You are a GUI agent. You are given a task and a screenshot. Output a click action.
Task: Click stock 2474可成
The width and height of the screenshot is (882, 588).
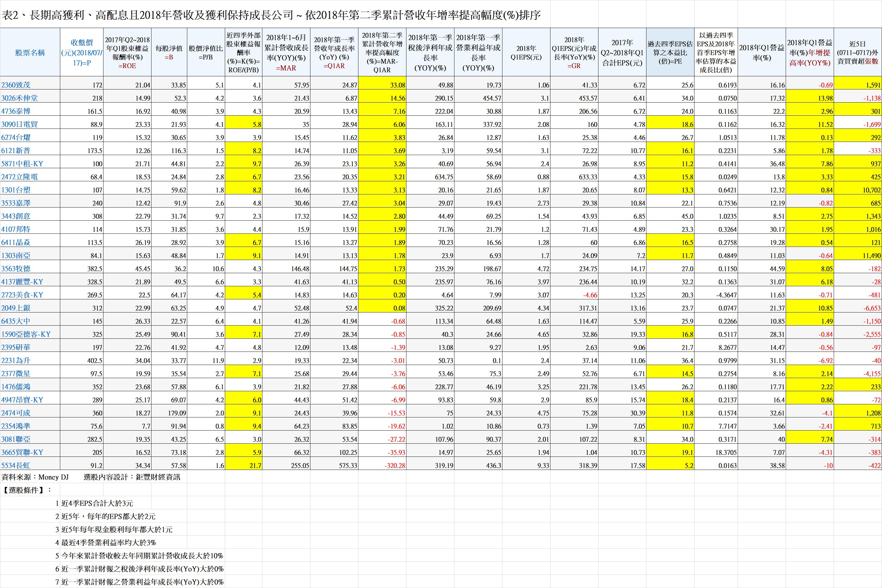(x=16, y=413)
